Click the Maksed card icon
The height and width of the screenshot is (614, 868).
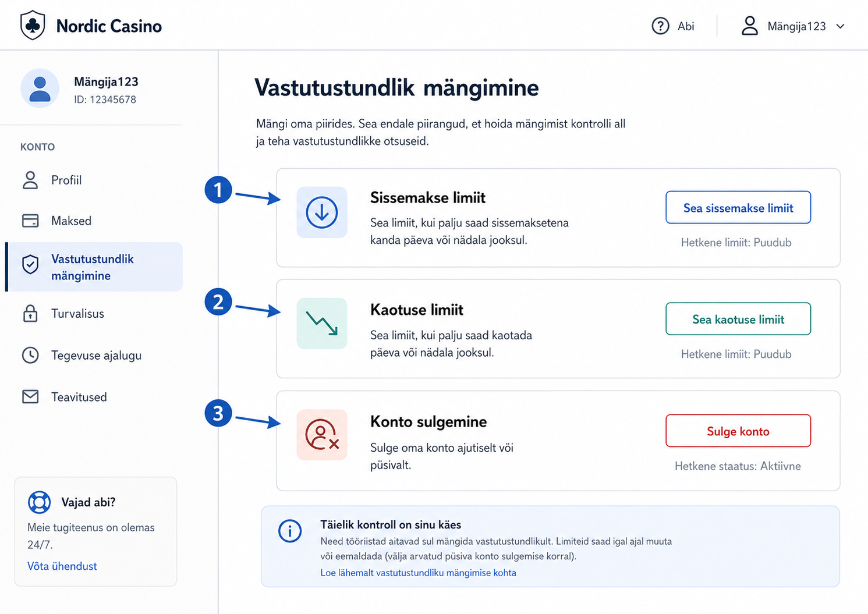click(30, 221)
